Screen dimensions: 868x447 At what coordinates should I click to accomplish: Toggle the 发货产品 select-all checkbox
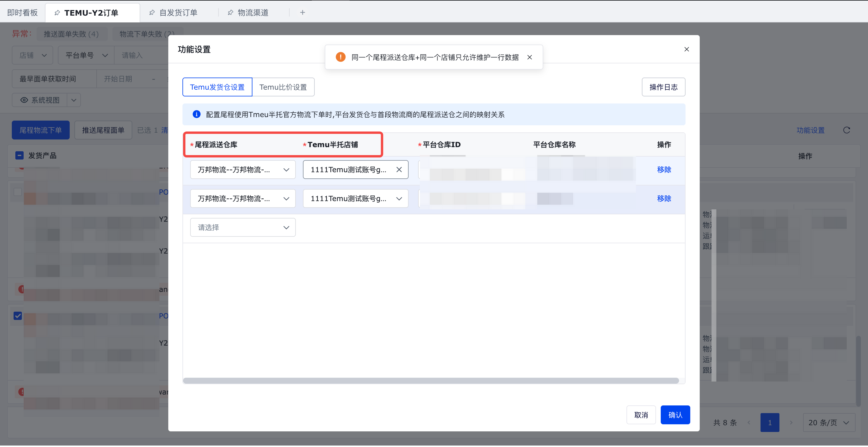click(19, 155)
